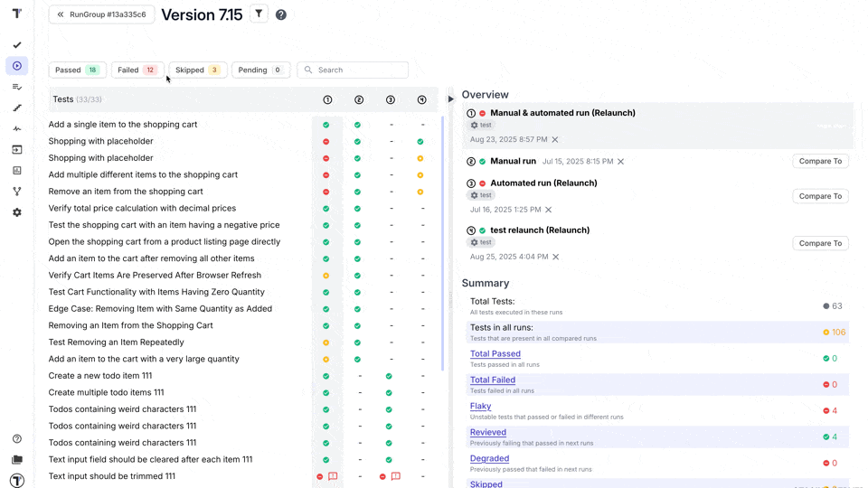This screenshot has height=488, width=868.
Task: Click the analytics chart icon in sidebar
Action: 17,171
